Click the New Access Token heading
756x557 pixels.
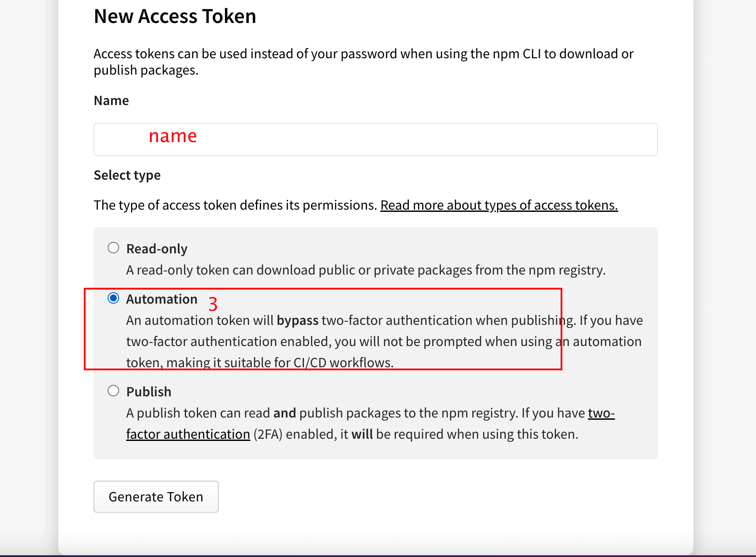click(x=175, y=16)
